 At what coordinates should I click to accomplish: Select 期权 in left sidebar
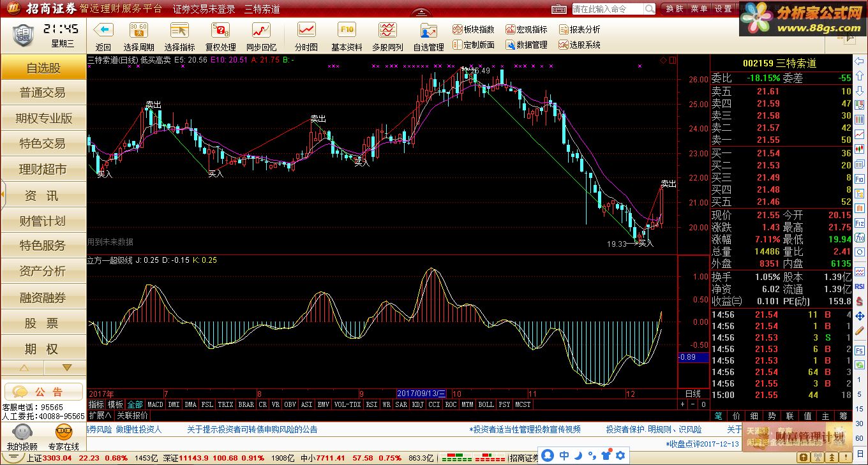pos(43,349)
